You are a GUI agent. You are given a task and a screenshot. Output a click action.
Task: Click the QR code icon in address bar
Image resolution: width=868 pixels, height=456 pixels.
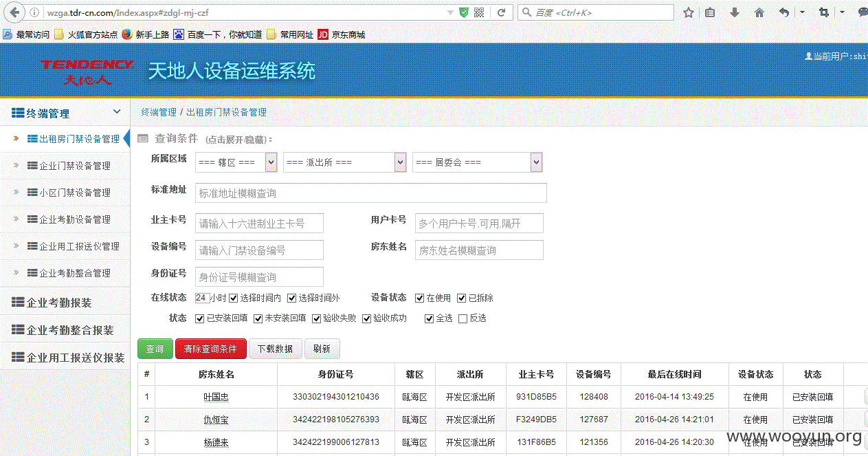(x=479, y=12)
